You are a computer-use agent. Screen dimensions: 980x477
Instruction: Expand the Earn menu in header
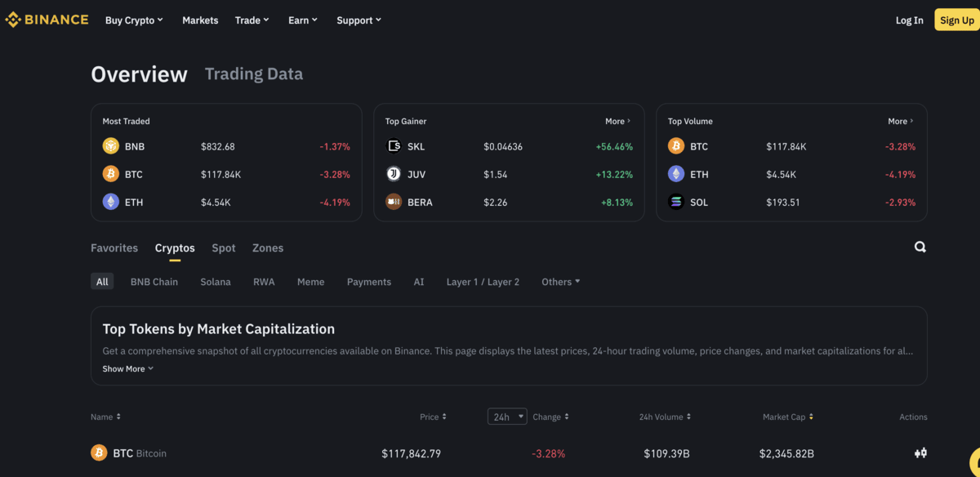coord(303,20)
